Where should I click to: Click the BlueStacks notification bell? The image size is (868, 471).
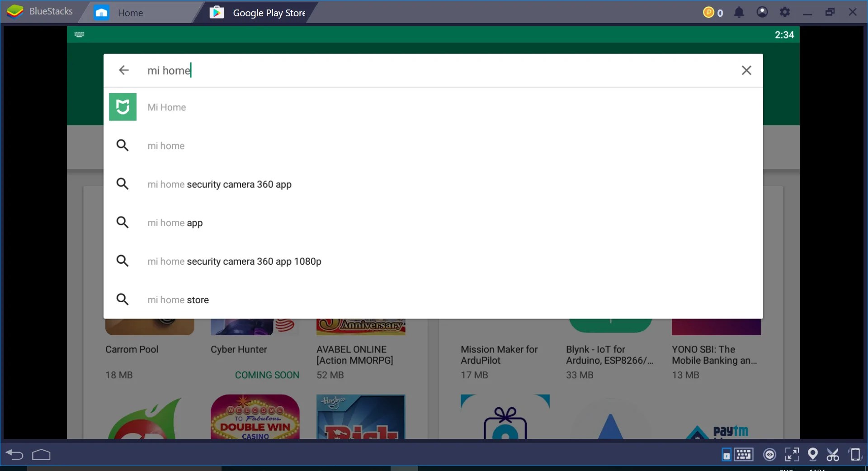click(x=739, y=12)
